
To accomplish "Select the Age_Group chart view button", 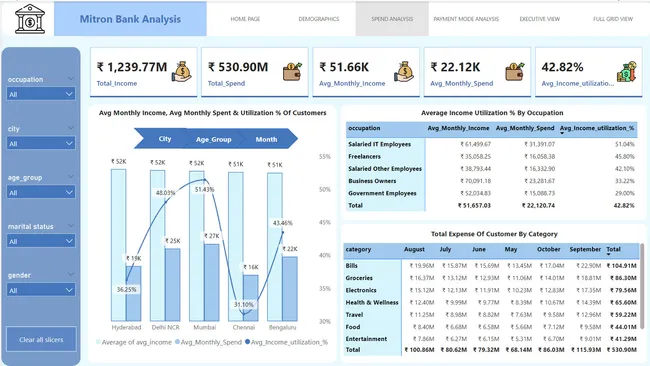I will click(x=214, y=139).
